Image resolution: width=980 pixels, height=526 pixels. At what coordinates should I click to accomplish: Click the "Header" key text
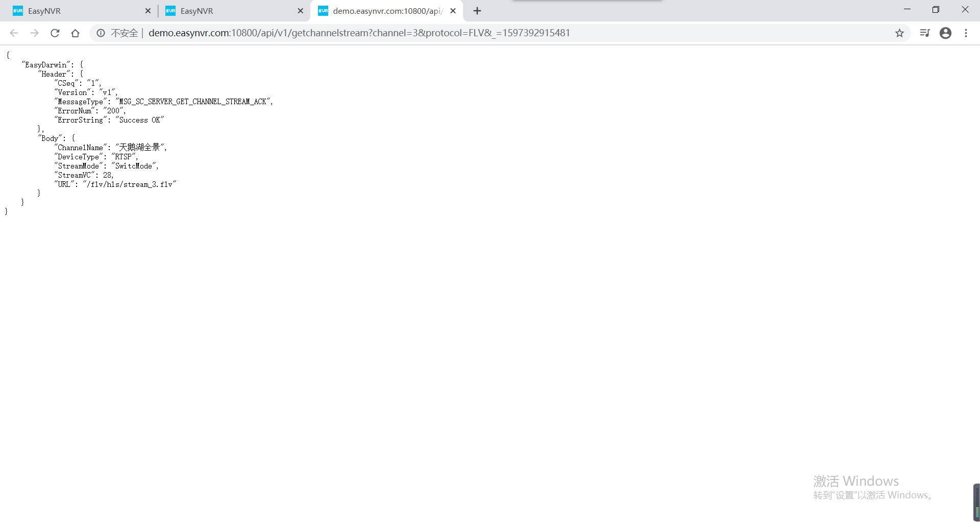pyautogui.click(x=56, y=74)
